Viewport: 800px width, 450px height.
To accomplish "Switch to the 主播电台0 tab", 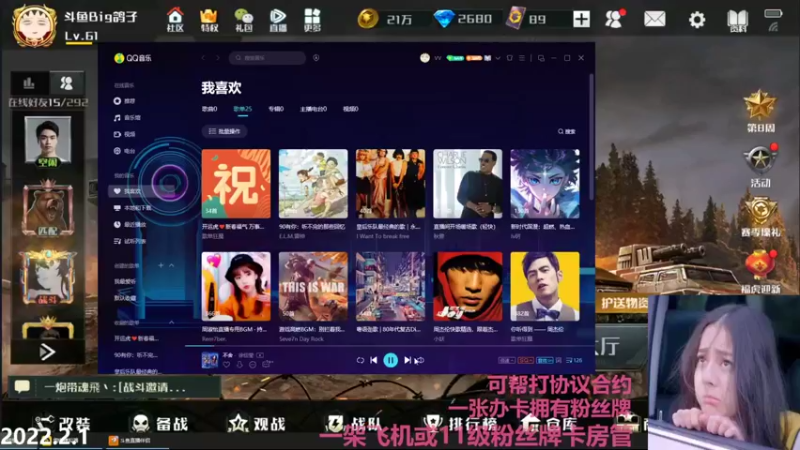I will point(313,109).
